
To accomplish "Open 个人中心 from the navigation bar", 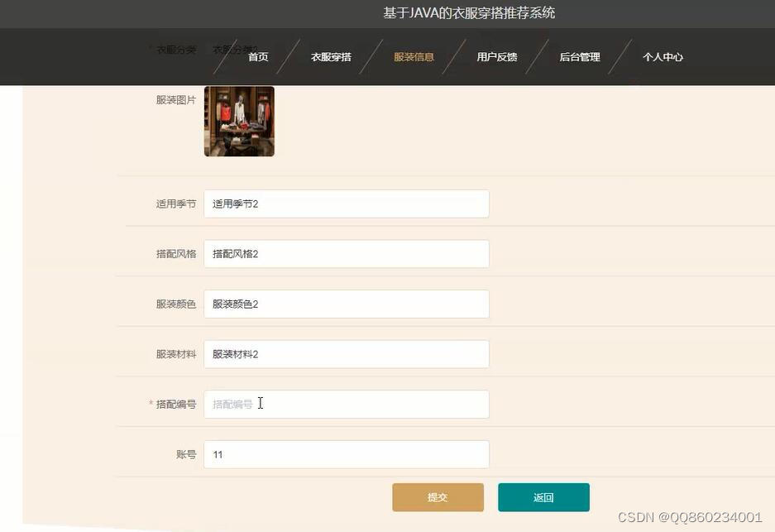I will [663, 57].
